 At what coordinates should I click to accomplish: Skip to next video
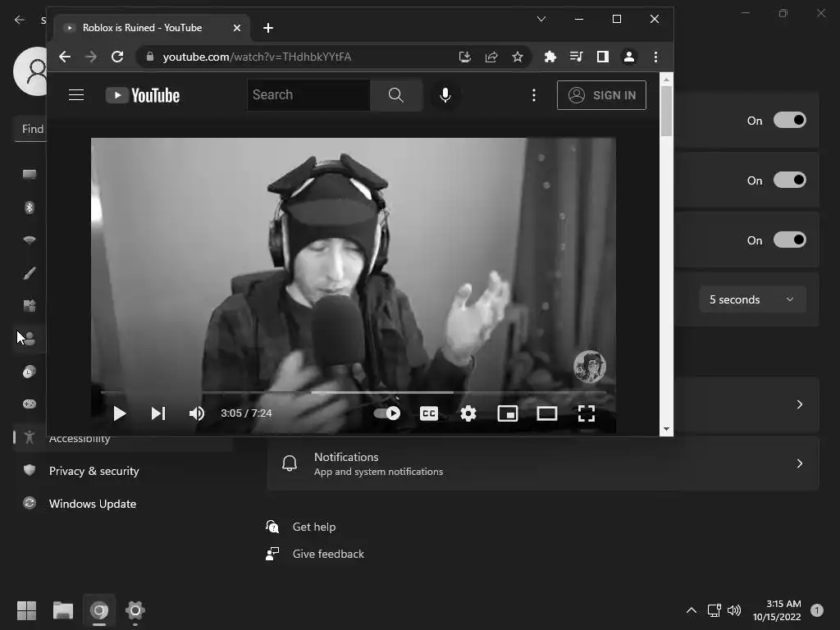[x=158, y=413]
